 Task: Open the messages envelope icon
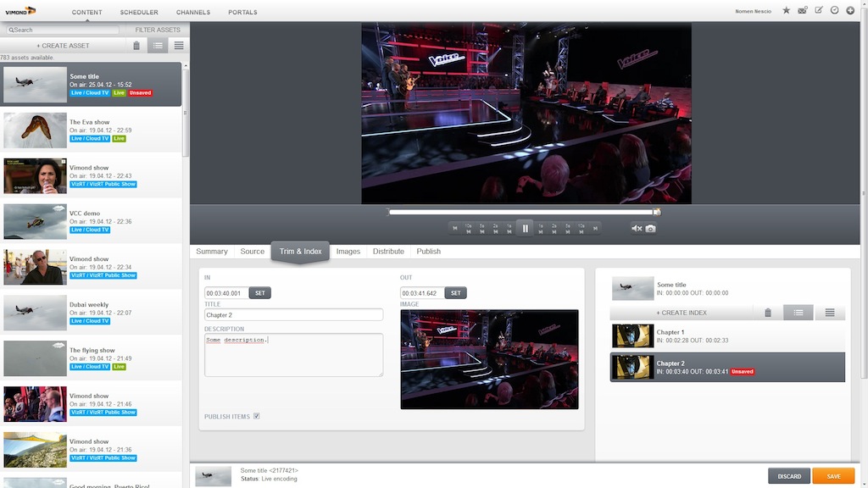coord(802,10)
